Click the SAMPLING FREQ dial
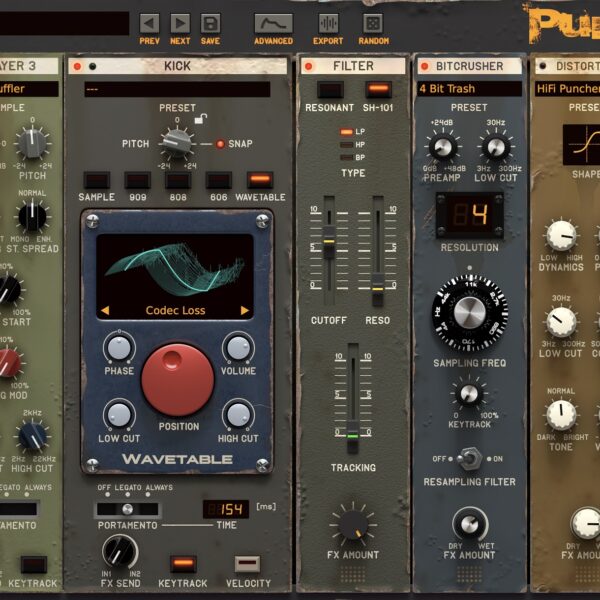The image size is (600, 600). click(x=470, y=313)
